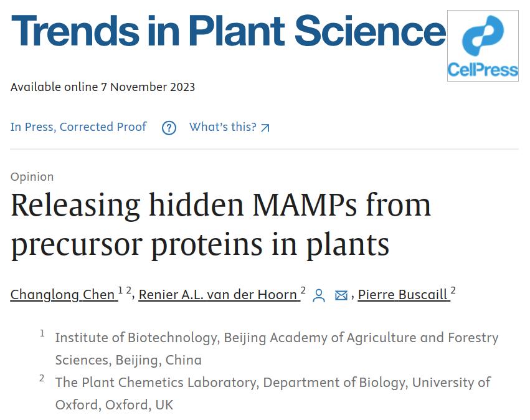Open the Trends in Plant Science journal title
Image resolution: width=530 pixels, height=420 pixels.
point(229,31)
